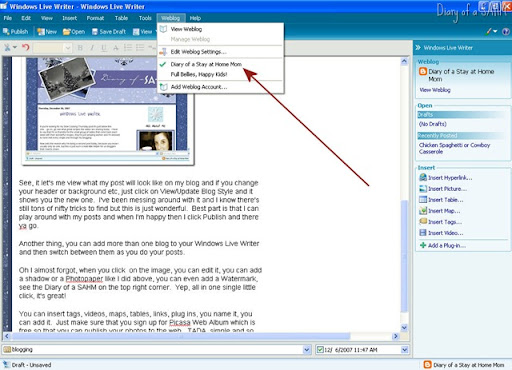The width and height of the screenshot is (512, 370).
Task: Click the Publish toolbar icon
Action: point(6,32)
